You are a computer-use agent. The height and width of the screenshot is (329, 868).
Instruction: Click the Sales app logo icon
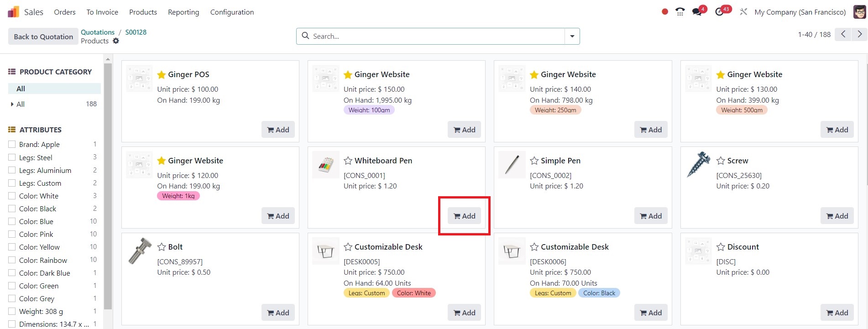pos(13,12)
